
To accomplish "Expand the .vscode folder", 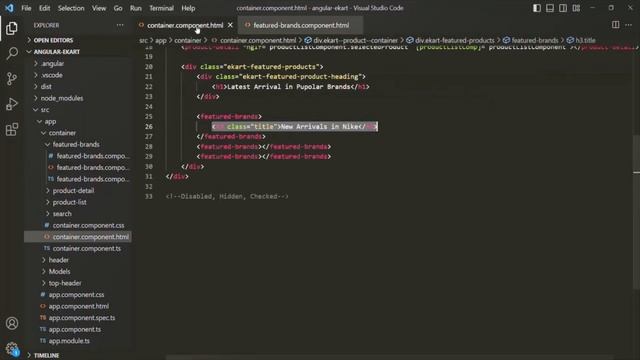I will 51,75.
